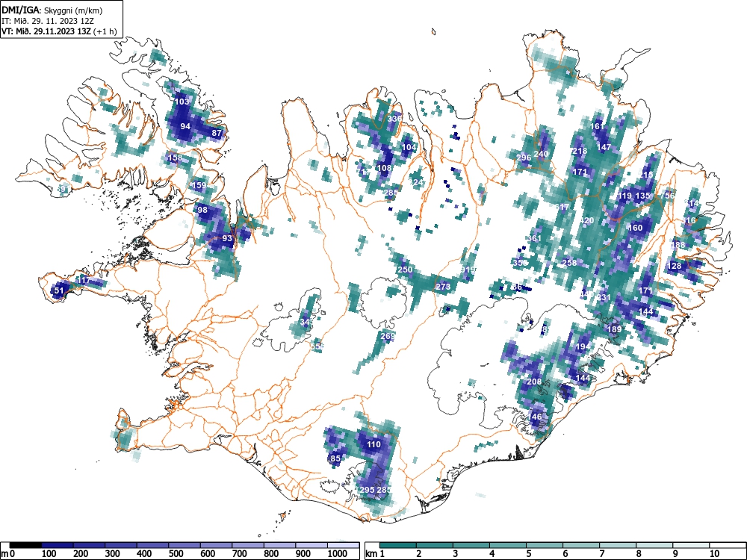Click the visibility value 756 on the map
Image resolution: width=747 pixels, height=560 pixels.
[667, 196]
